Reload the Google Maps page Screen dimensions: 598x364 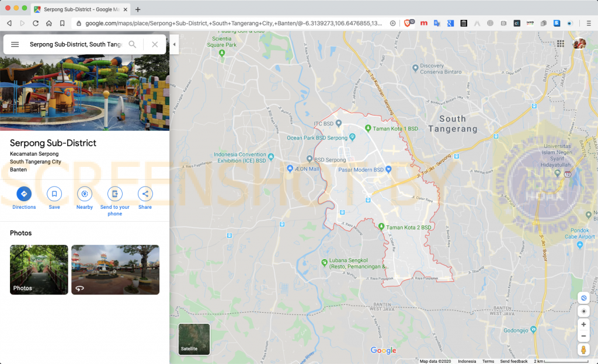(36, 23)
